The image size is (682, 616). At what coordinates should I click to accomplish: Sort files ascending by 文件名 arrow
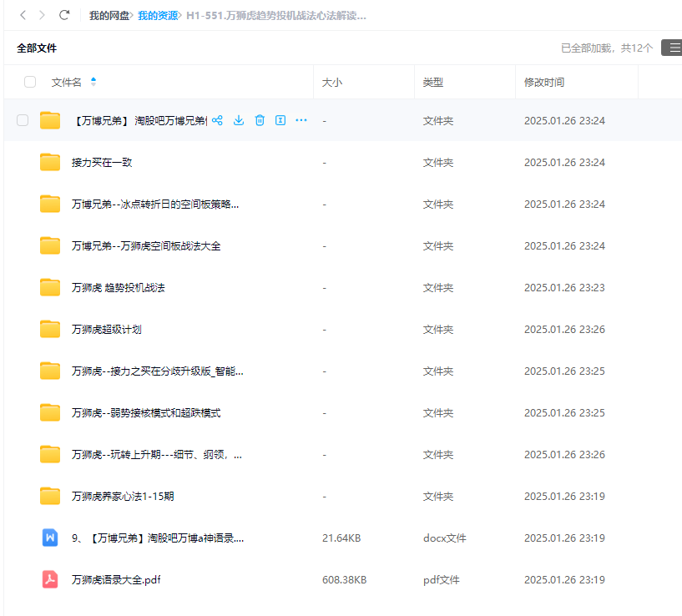click(x=93, y=78)
